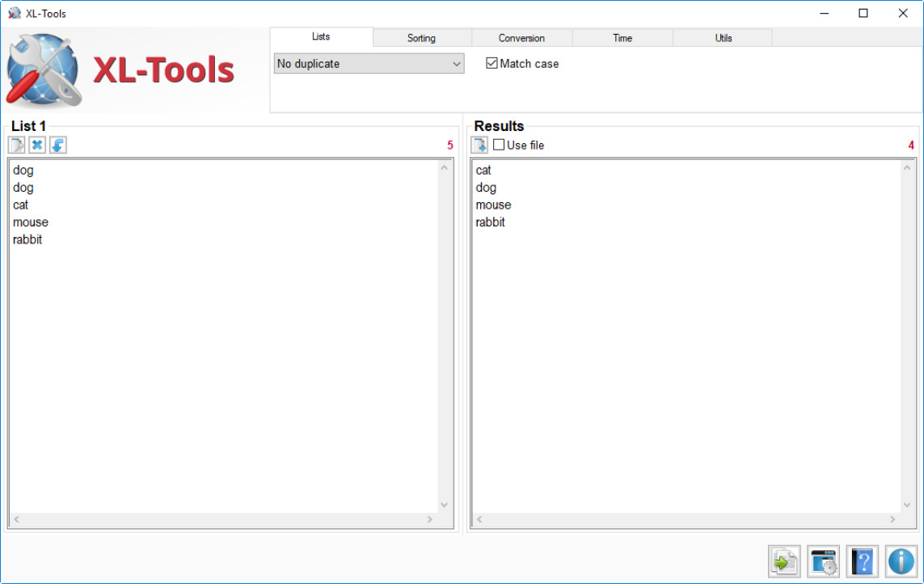Close the XL-Tools window
Screen dimensions: 924x584
903,13
